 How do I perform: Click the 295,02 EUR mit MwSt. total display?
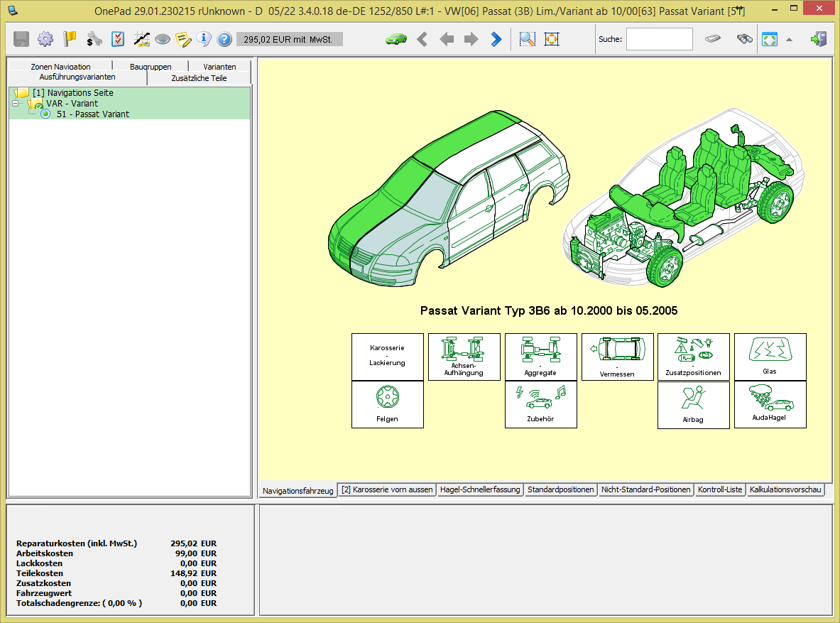click(289, 39)
